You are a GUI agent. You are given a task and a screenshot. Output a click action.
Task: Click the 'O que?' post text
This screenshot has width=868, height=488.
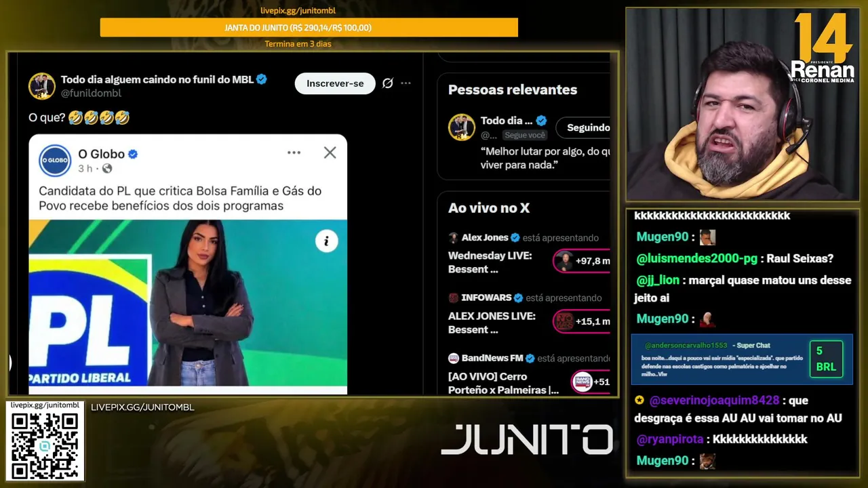pos(47,118)
